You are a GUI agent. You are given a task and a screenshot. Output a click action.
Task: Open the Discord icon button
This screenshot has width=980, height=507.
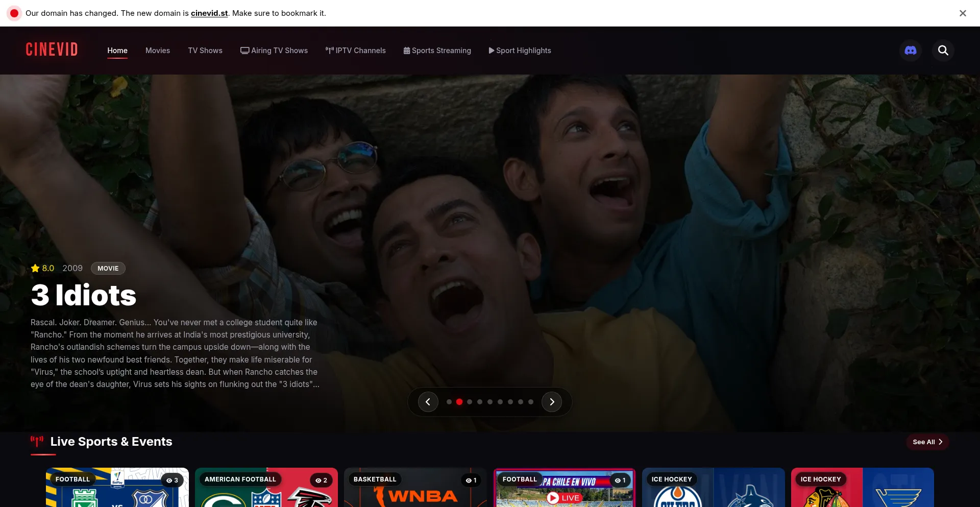click(910, 51)
